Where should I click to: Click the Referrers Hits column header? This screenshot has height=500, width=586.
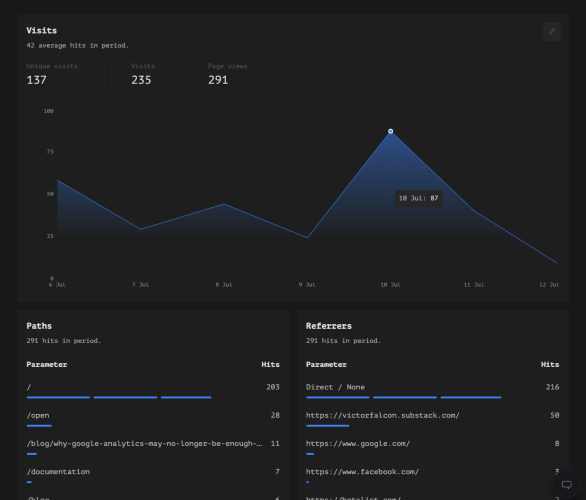coord(550,365)
